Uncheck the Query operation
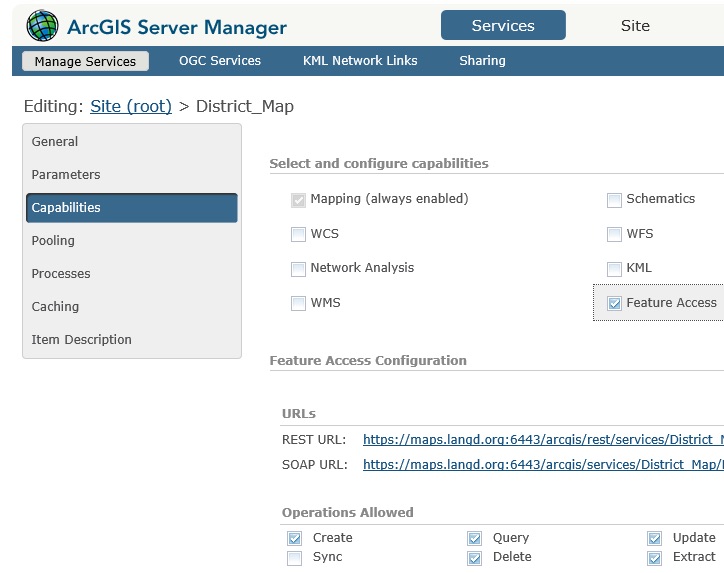 pos(474,538)
